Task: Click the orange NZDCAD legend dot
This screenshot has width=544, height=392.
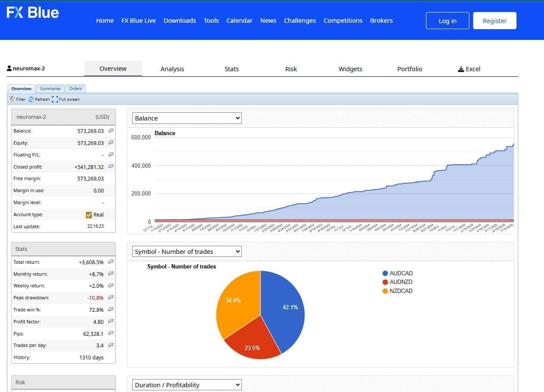Action: (385, 291)
